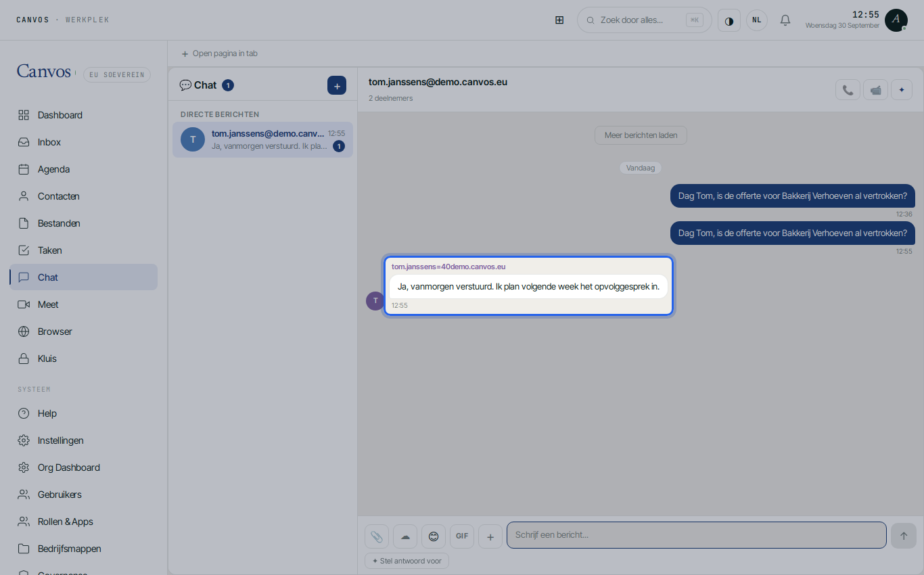Click the Dashboard grid icon
Image resolution: width=924 pixels, height=575 pixels.
pyautogui.click(x=24, y=115)
